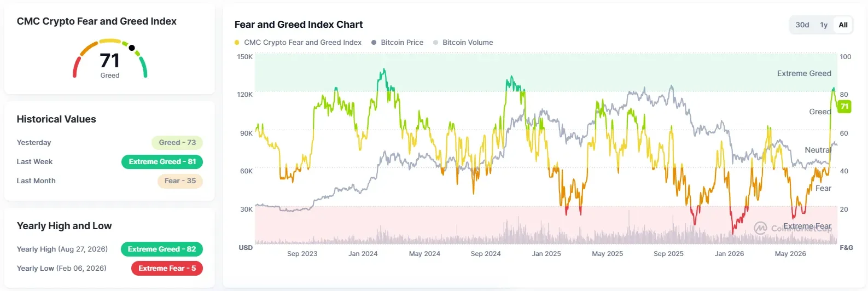868x291 pixels.
Task: Click the Extreme Fear - 5 yearly low badge
Action: [x=167, y=269]
